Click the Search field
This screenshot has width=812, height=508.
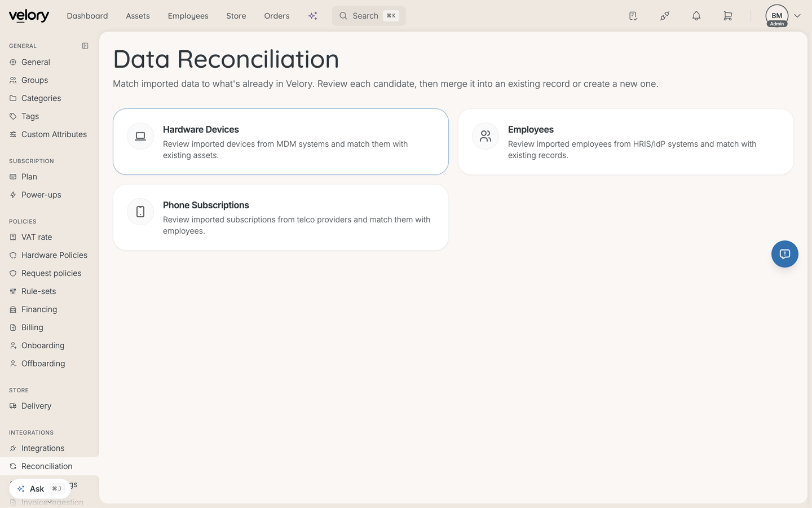pos(369,16)
